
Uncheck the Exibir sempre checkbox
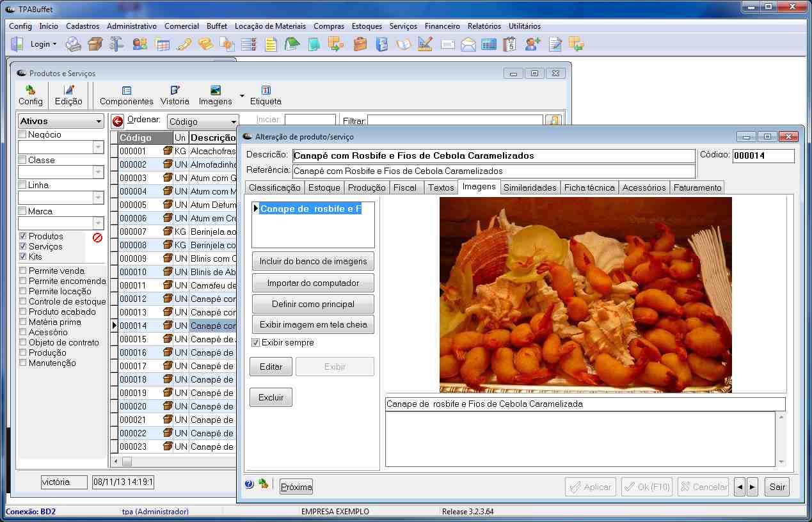click(256, 343)
